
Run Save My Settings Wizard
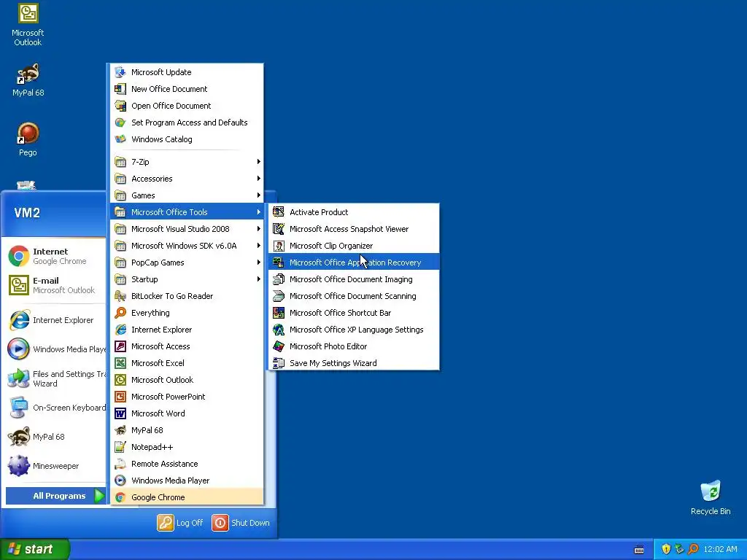click(x=354, y=363)
